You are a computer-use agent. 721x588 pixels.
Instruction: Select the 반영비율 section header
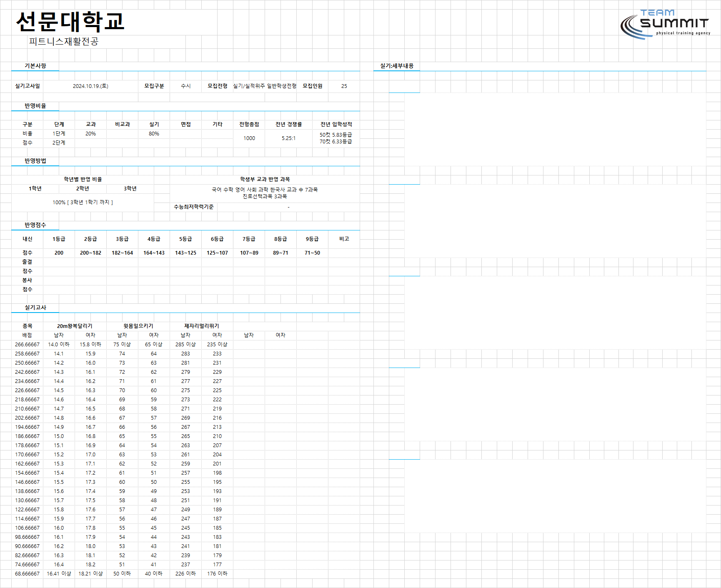tap(35, 106)
